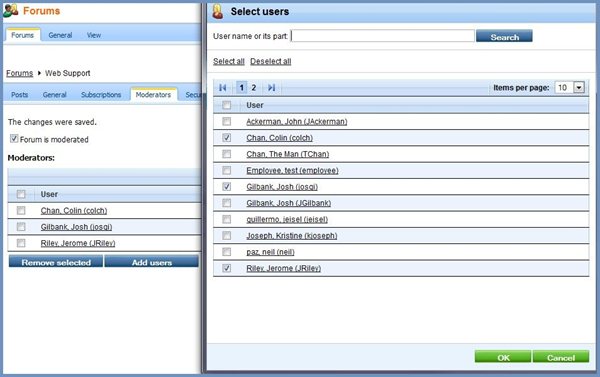Open Riley, Jerome (JRiley) link in Select users
Viewport: 600px width, 377px height.
coord(284,268)
